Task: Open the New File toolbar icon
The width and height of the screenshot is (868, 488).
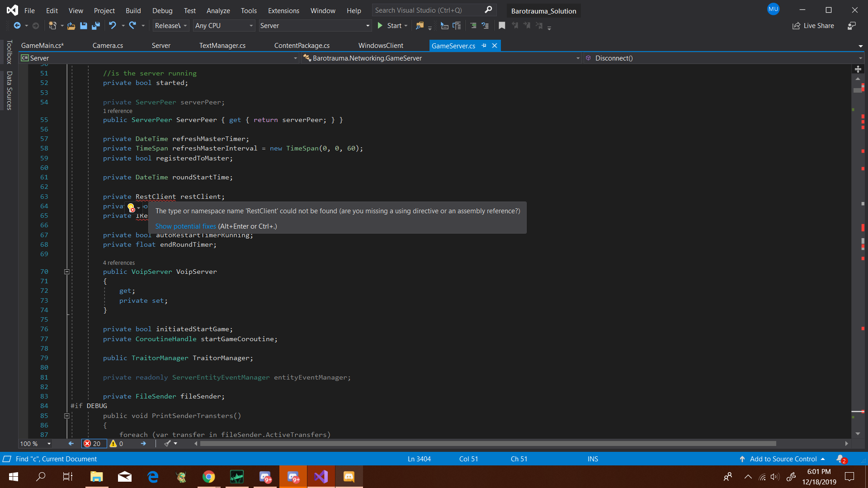Action: (x=54, y=26)
